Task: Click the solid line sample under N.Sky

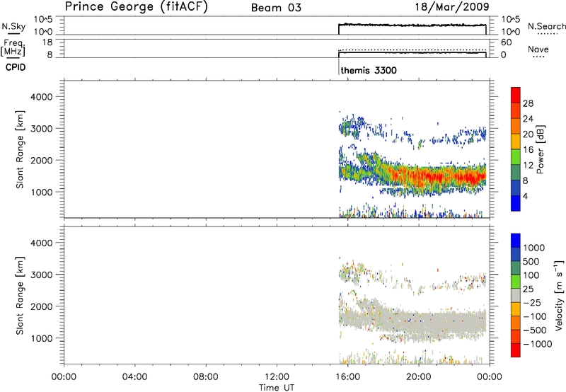Action: [14, 34]
